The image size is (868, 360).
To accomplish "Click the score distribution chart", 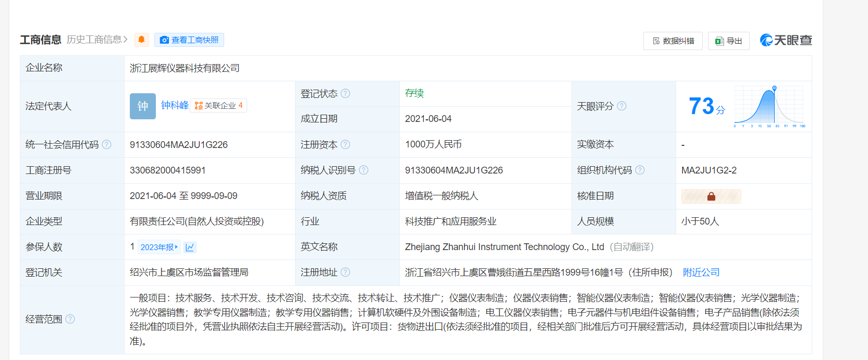I will 769,106.
